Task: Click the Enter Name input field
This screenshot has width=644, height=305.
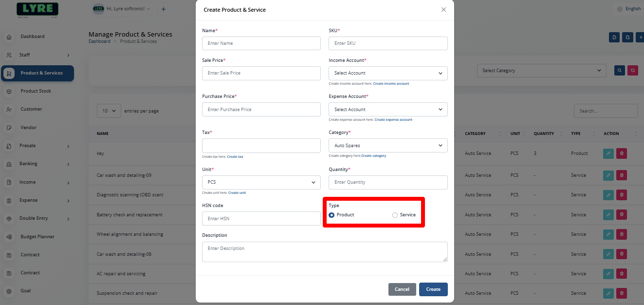Action: (x=261, y=43)
